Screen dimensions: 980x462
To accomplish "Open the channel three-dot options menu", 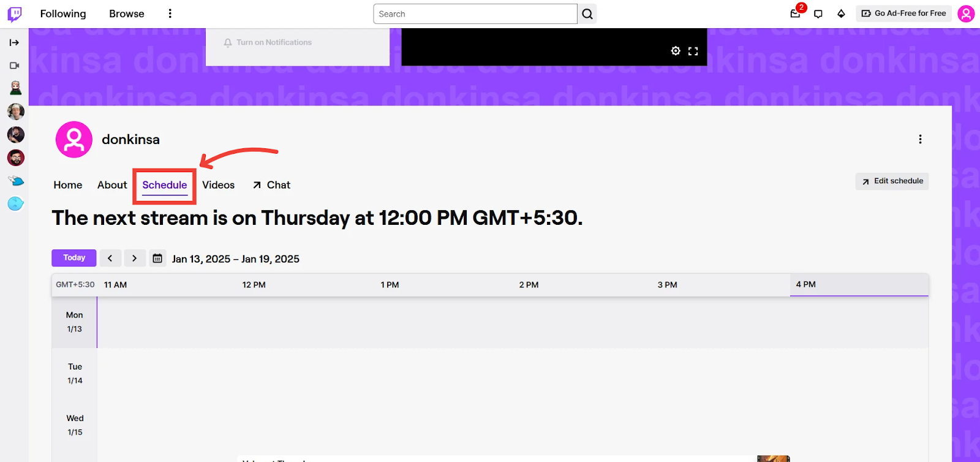I will [x=920, y=139].
